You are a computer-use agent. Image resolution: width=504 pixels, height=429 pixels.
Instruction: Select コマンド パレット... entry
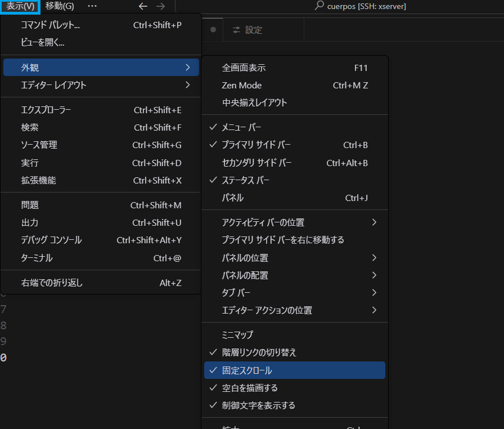pos(101,25)
